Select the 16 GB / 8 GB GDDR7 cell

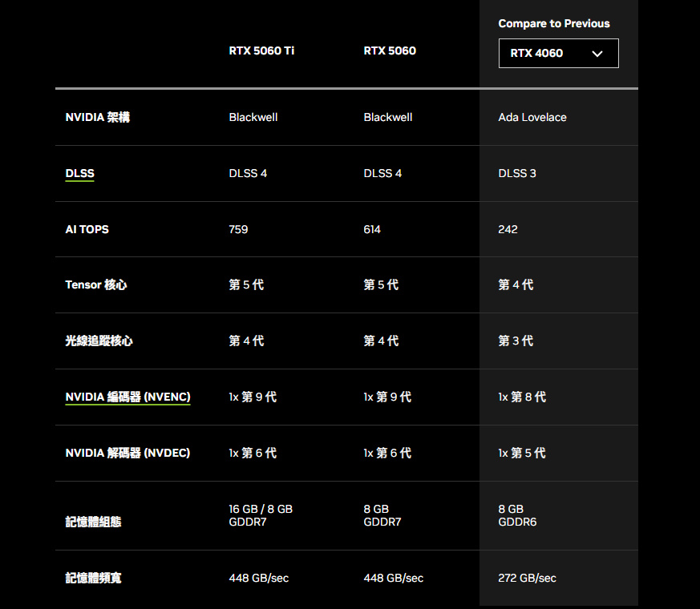(x=261, y=515)
